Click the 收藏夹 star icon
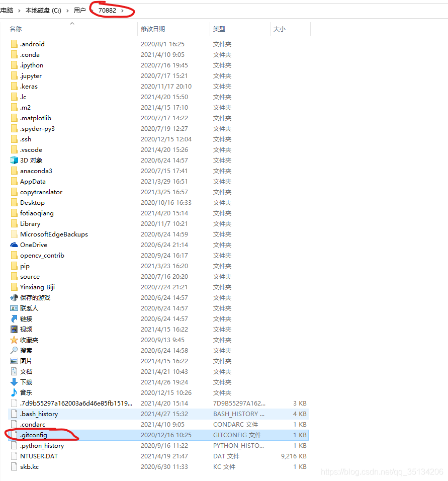 tap(14, 340)
